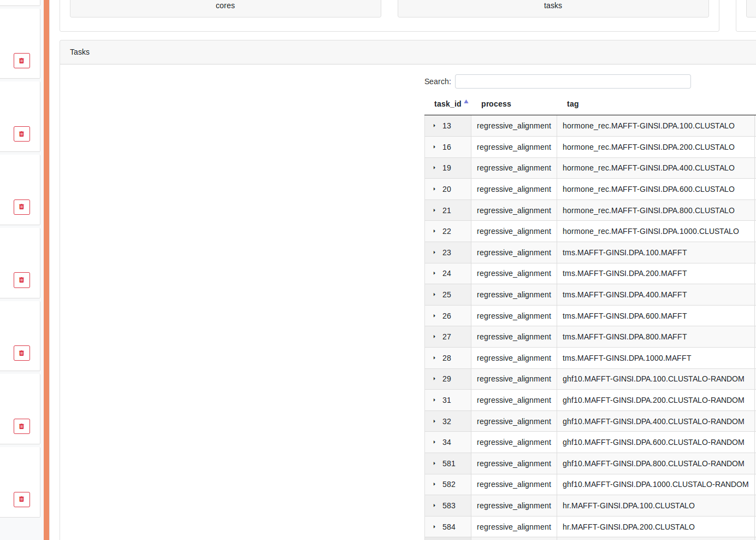Delete the third workflow using its trash icon
The width and height of the screenshot is (756, 540).
(21, 207)
